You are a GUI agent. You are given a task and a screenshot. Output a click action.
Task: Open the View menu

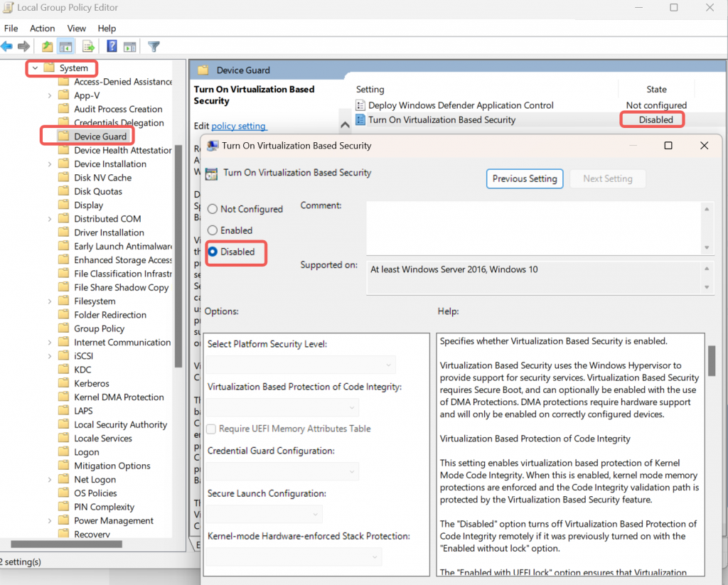[76, 28]
